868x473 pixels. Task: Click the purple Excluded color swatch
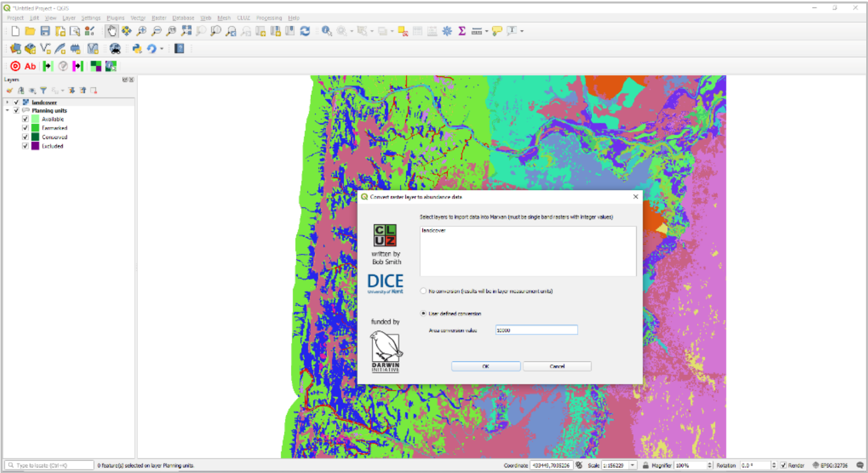35,146
